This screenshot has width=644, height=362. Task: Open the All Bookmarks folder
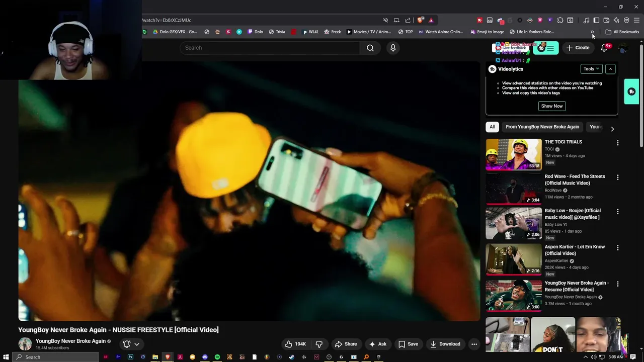click(x=622, y=32)
